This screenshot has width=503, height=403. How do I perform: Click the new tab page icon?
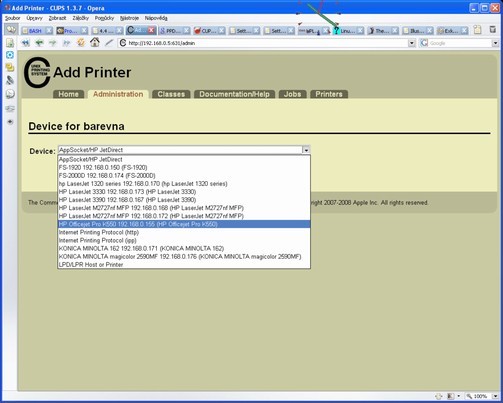477,30
